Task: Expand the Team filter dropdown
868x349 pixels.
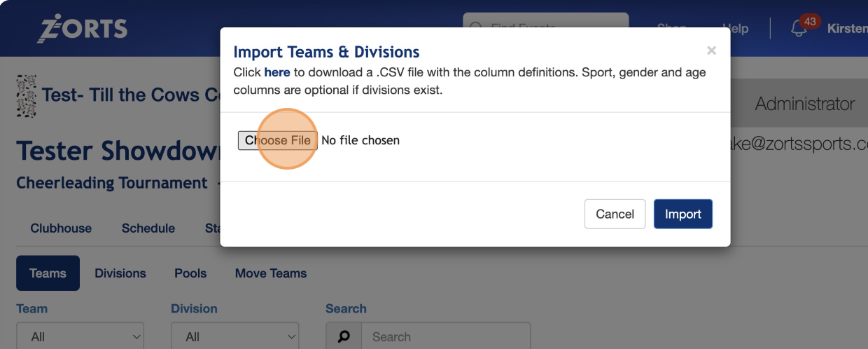Action: 80,337
